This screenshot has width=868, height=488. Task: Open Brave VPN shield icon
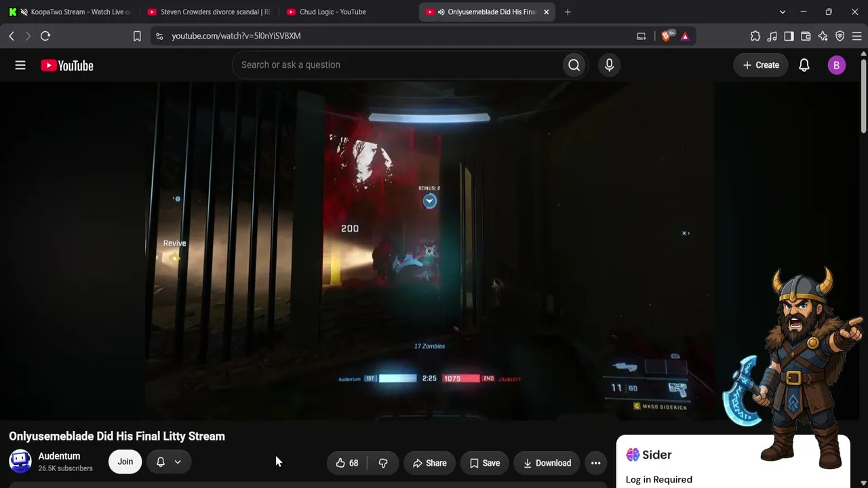(x=840, y=36)
